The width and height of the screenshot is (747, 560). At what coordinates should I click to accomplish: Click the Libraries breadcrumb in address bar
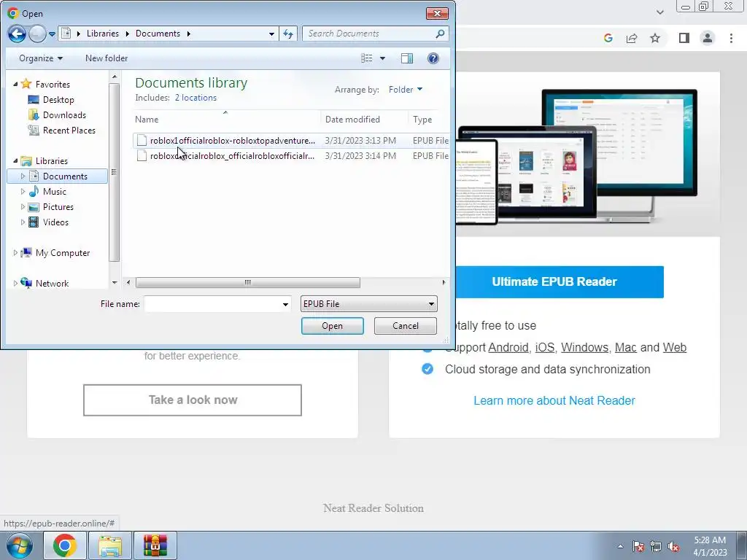[x=102, y=34]
